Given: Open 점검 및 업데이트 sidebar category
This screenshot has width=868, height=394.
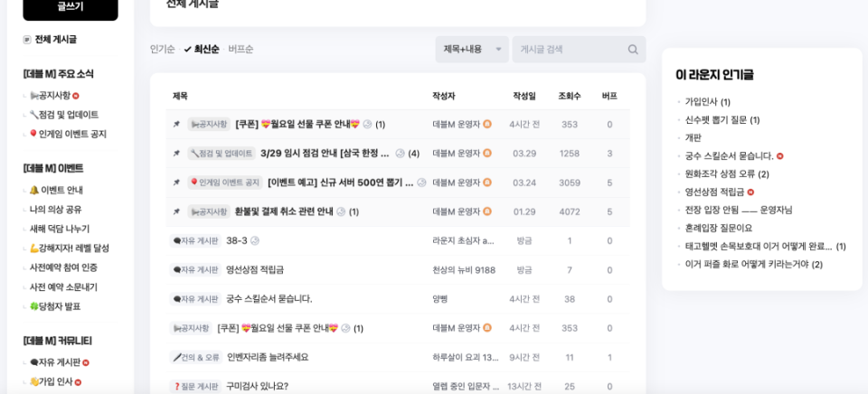Looking at the screenshot, I should pyautogui.click(x=63, y=115).
